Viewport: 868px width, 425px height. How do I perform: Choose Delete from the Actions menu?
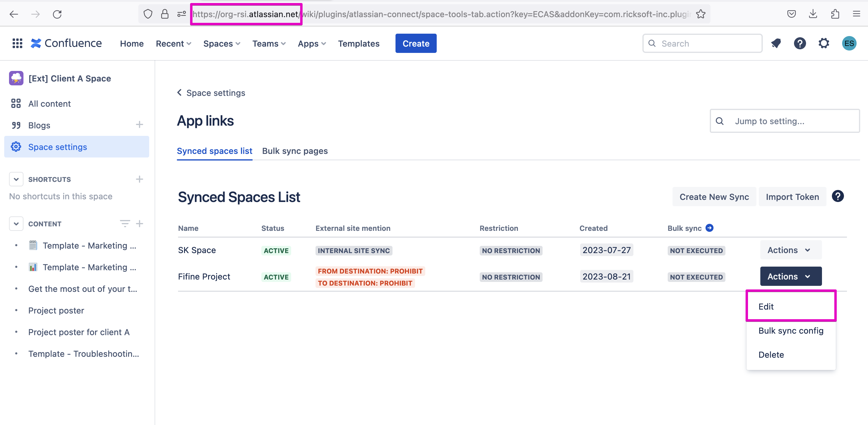coord(771,354)
